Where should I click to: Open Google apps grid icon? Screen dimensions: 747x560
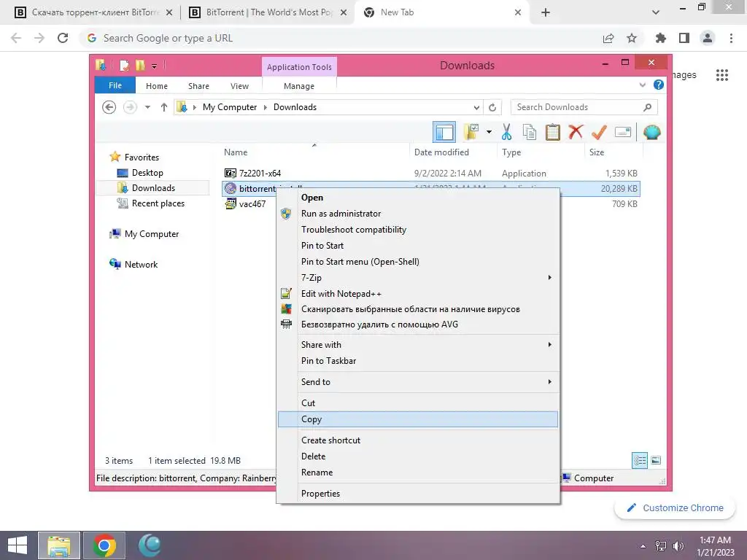click(x=721, y=75)
